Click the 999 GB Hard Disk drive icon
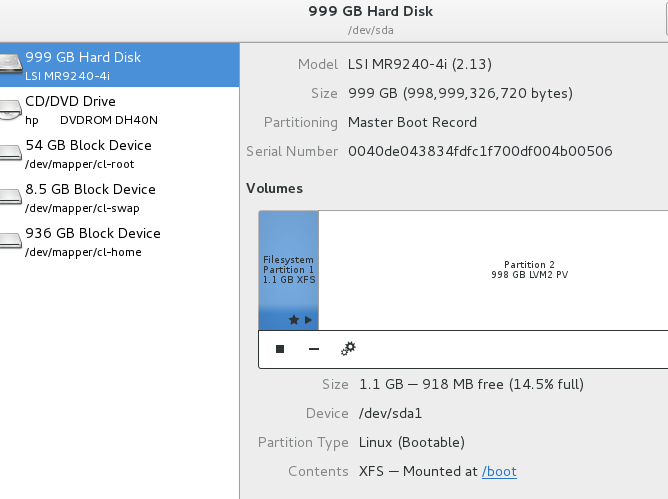Image resolution: width=668 pixels, height=499 pixels. click(10, 63)
